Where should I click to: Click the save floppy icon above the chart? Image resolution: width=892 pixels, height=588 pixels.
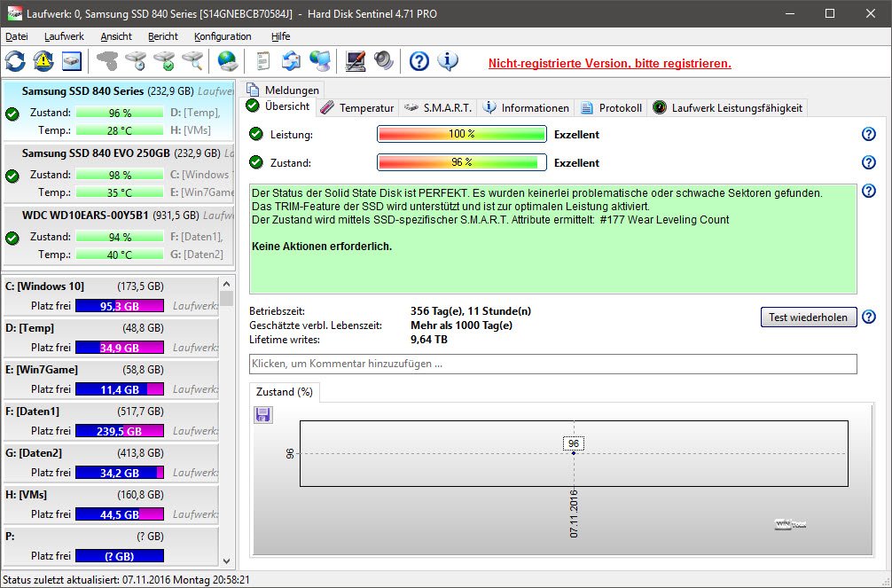262,414
